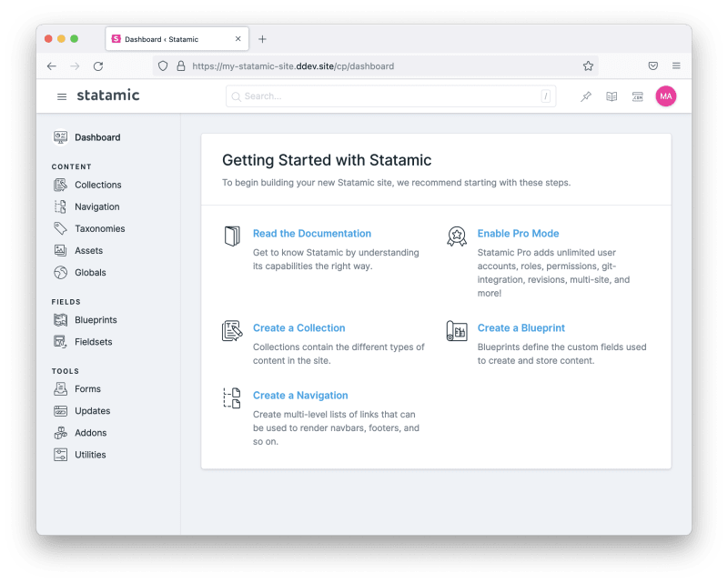The height and width of the screenshot is (583, 728).
Task: Click the browser URL address bar
Action: pyautogui.click(x=375, y=65)
